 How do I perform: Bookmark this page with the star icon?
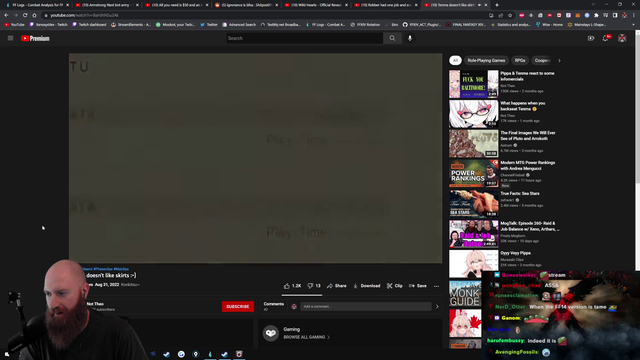(510, 15)
